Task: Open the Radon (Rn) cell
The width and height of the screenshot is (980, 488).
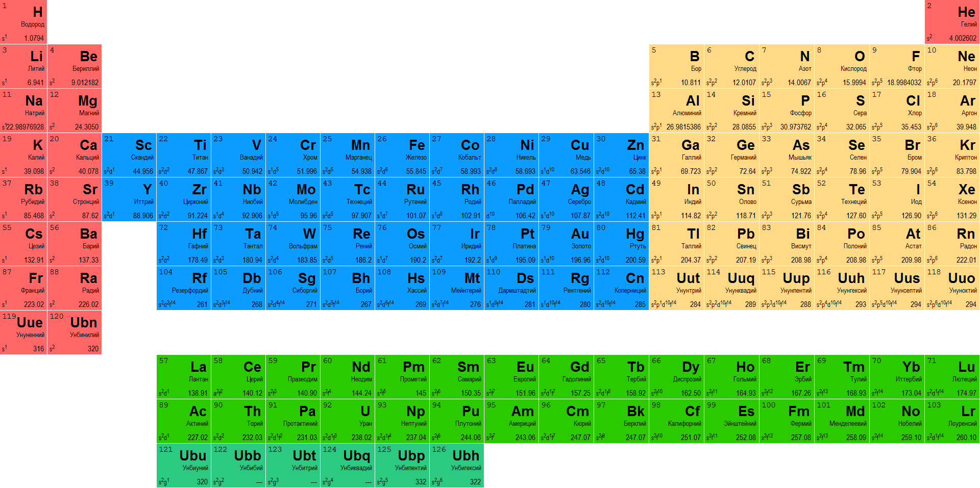Action: (952, 244)
